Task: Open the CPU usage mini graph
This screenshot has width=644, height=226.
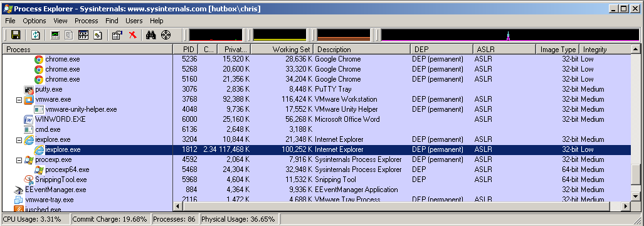Action: (216, 35)
